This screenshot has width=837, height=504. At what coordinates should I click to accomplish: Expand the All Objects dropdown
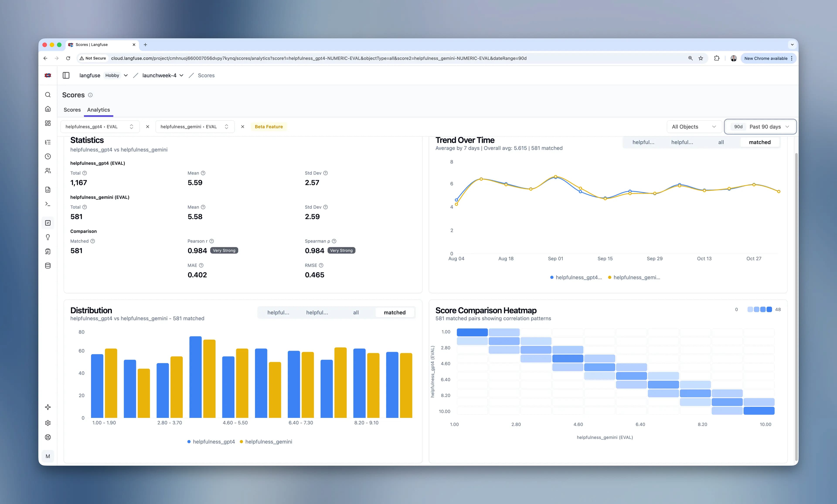pos(694,126)
